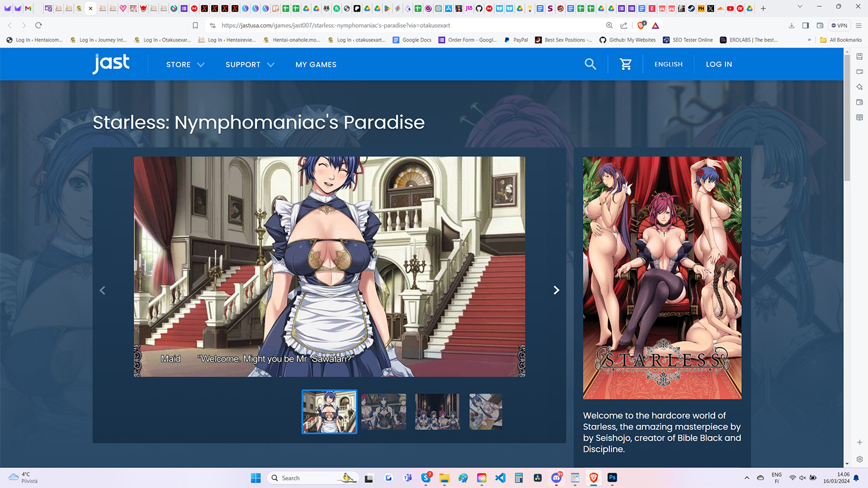
Task: Switch language via ENGLISH menu item
Action: pos(668,64)
